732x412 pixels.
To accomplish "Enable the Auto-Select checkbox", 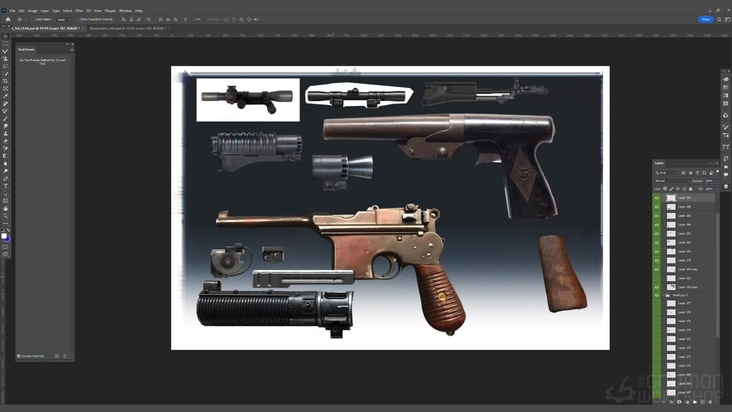I will pos(33,19).
